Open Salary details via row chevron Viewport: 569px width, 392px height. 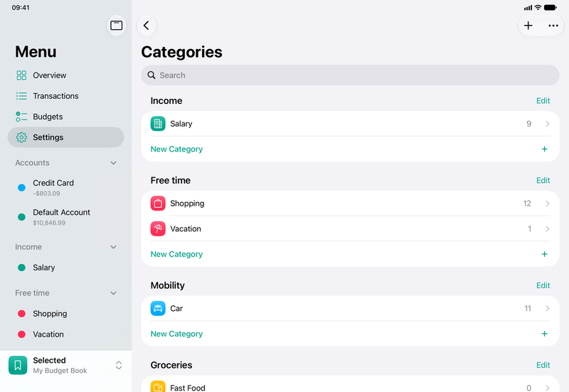click(547, 124)
